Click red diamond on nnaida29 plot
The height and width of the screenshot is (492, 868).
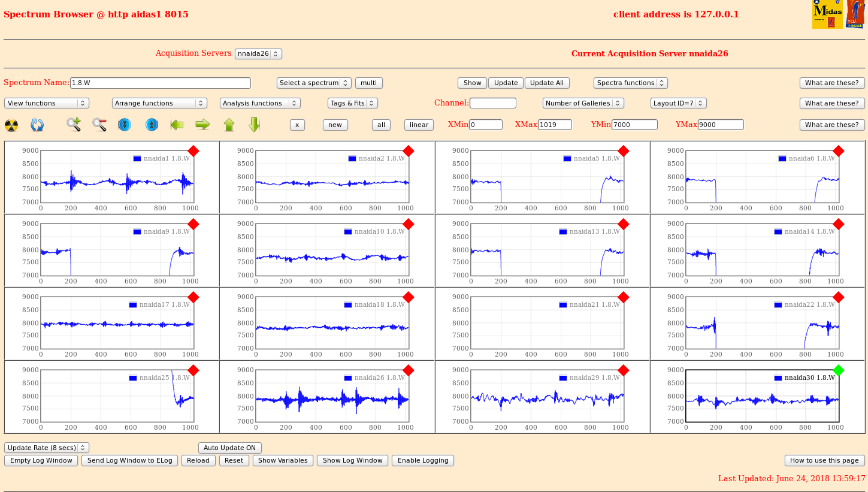point(623,370)
